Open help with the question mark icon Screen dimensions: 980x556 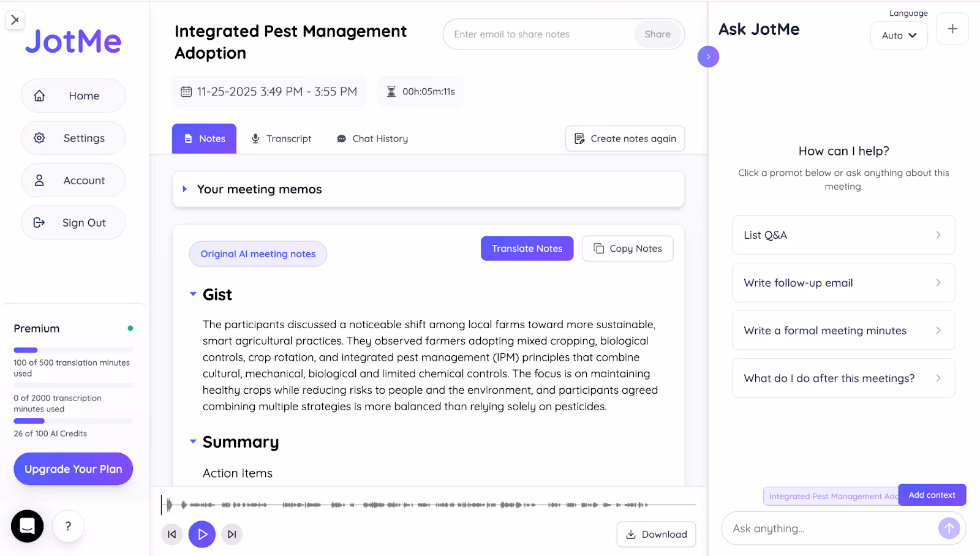point(68,526)
